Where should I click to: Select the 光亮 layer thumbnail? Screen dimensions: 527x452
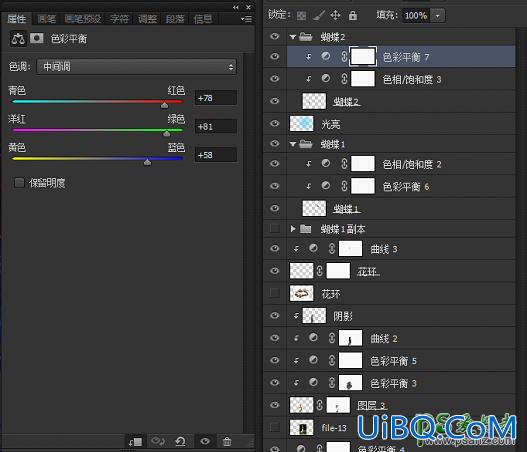click(x=301, y=124)
